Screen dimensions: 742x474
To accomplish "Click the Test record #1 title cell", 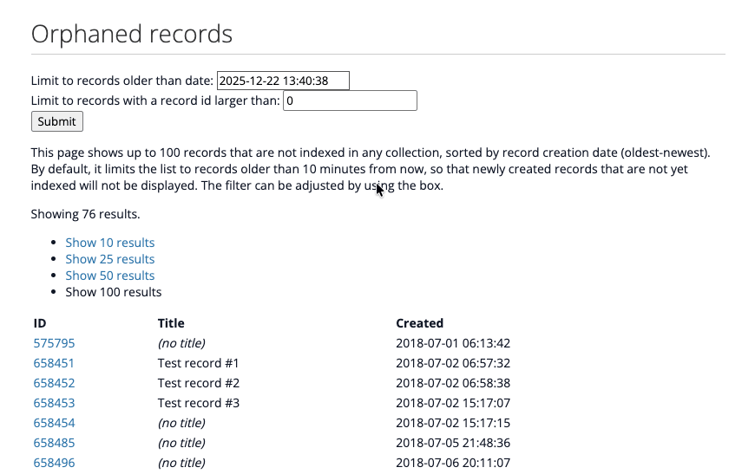I will [x=198, y=363].
